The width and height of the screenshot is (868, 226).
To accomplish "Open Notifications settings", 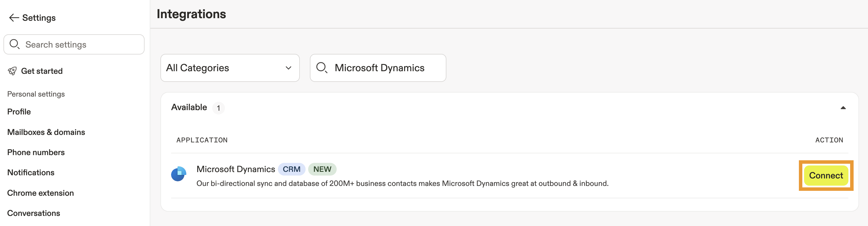I will (31, 173).
